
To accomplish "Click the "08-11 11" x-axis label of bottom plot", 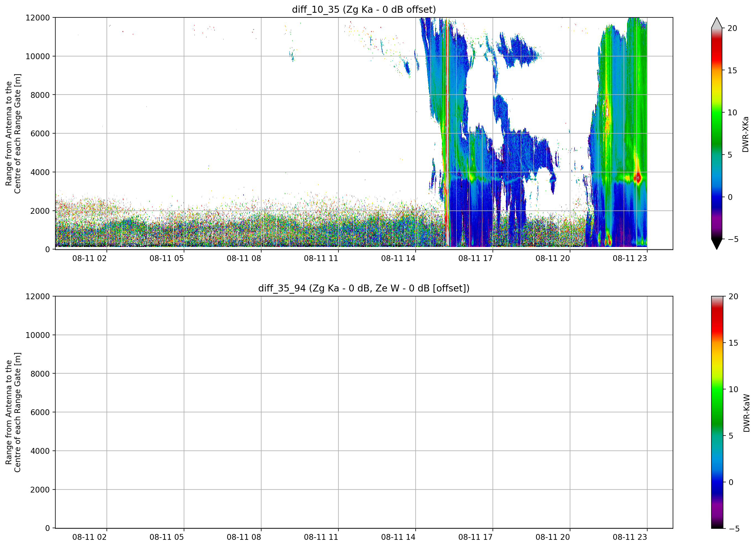I will [x=321, y=537].
